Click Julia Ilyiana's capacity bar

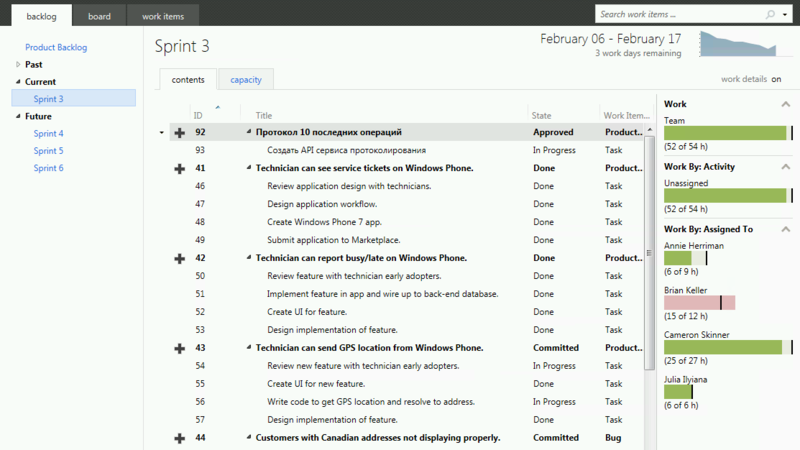click(678, 392)
